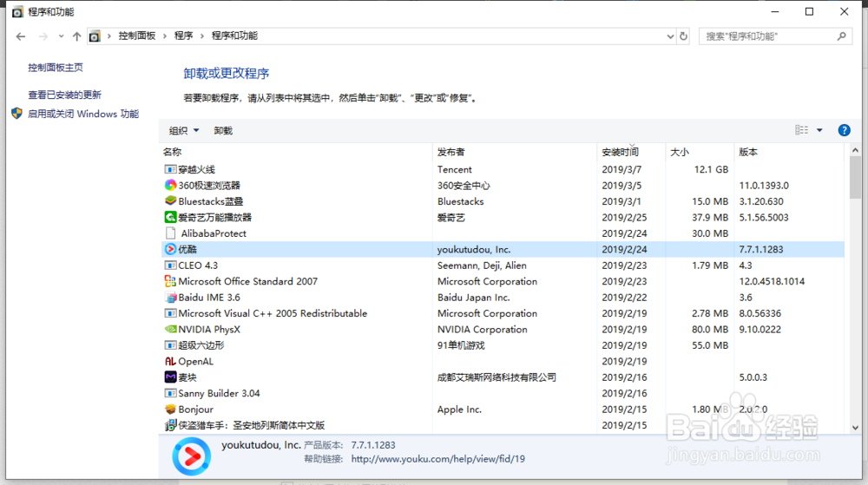Click the Bonjour icon
The height and width of the screenshot is (485, 868).
coord(170,410)
